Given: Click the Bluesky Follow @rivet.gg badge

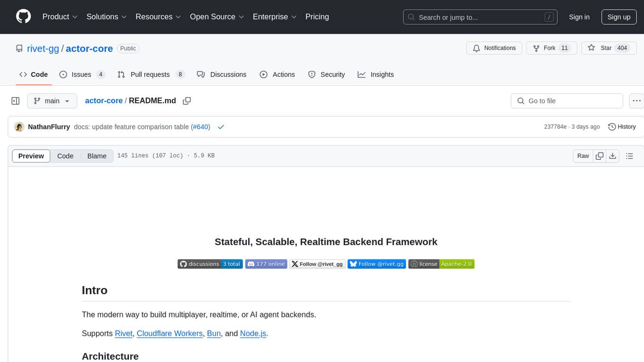Looking at the screenshot, I should (x=377, y=264).
